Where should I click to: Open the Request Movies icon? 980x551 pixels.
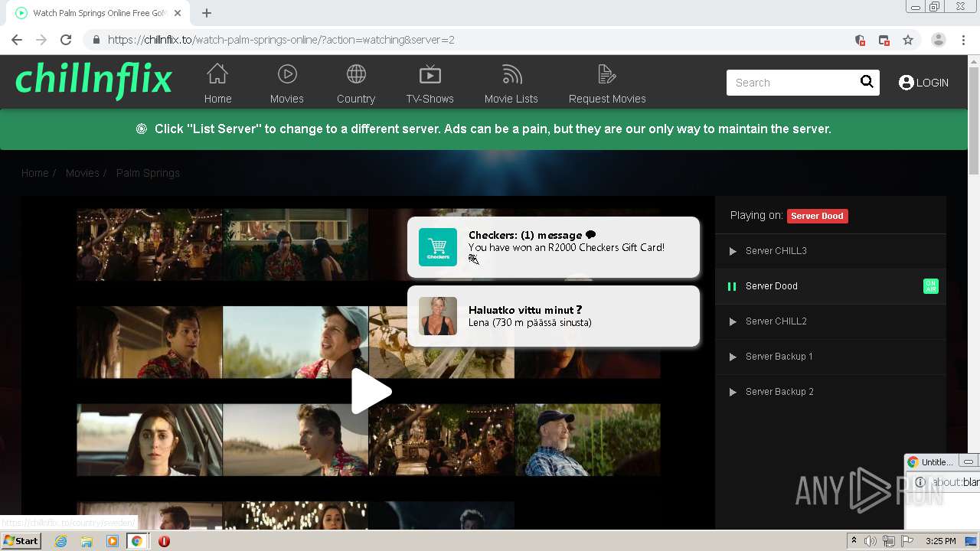point(607,74)
